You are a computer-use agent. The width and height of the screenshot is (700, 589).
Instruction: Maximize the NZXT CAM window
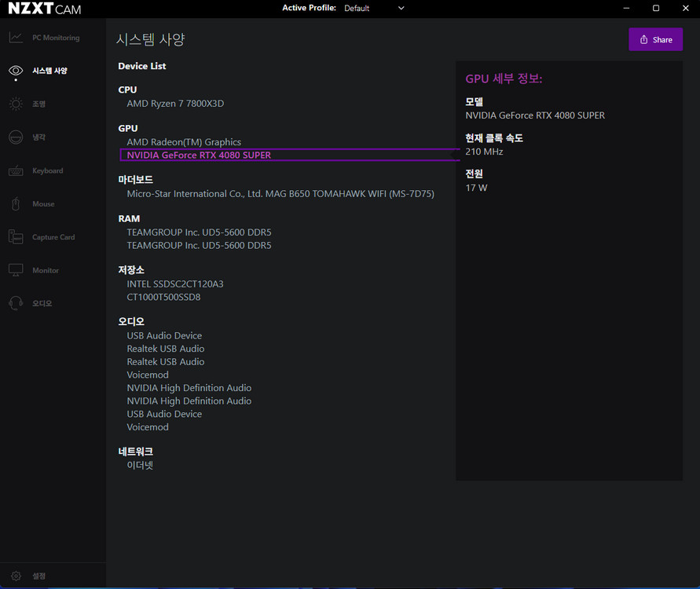click(x=656, y=8)
